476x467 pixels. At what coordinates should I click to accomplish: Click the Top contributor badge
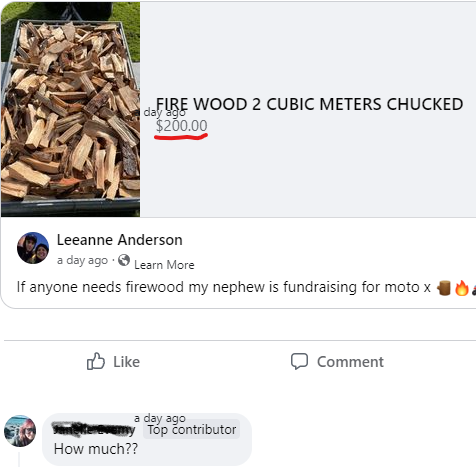coord(192,429)
